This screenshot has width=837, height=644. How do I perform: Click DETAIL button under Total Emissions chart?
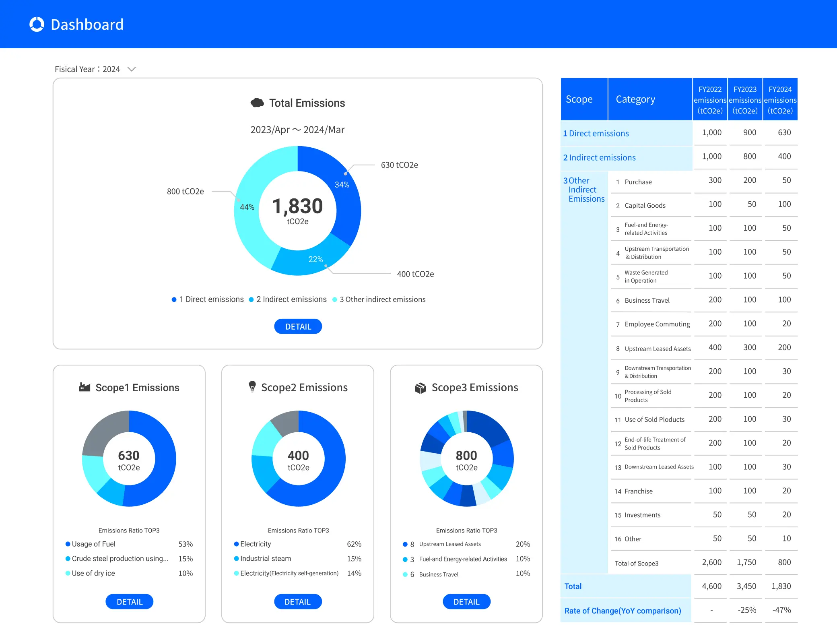click(x=298, y=326)
